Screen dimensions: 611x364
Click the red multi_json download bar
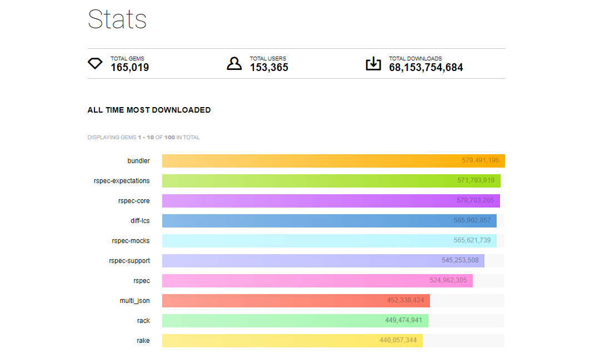pos(296,301)
